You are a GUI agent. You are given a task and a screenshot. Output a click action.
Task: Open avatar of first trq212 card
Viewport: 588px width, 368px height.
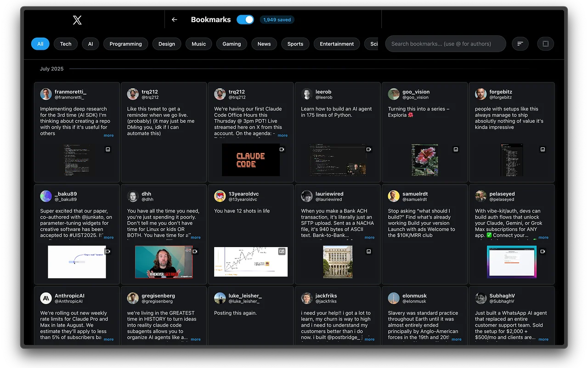[133, 94]
